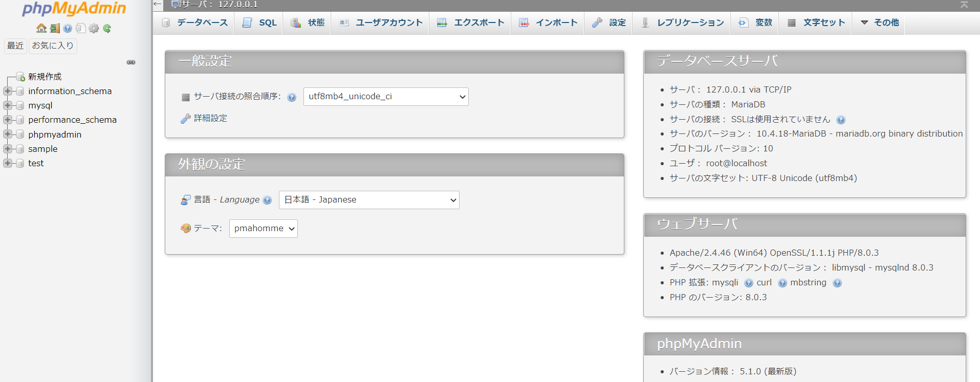980x382 pixels.
Task: Open the その他 (More) menu
Action: pos(879,23)
